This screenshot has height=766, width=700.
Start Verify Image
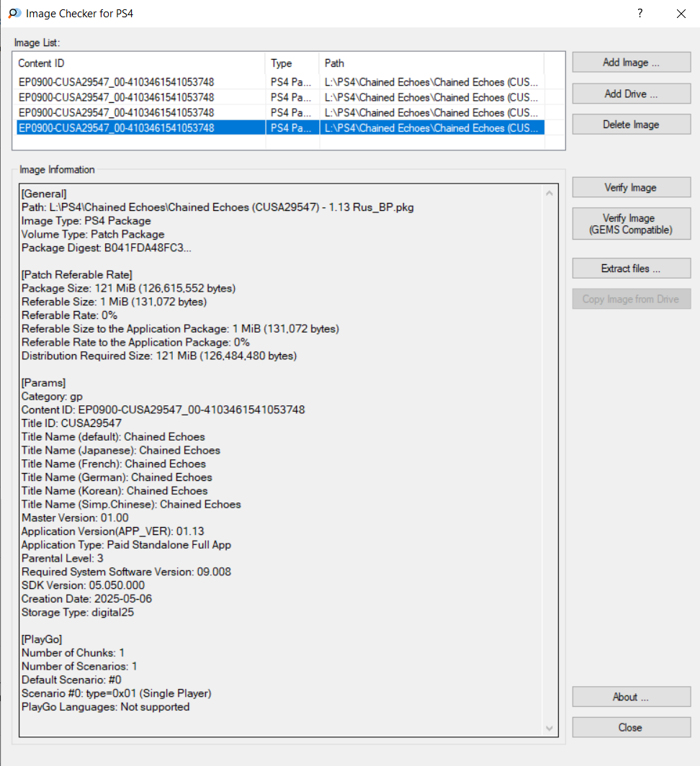click(631, 187)
